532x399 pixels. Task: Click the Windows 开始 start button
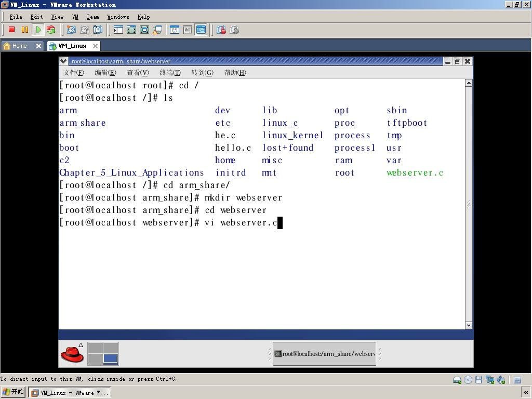tap(13, 392)
